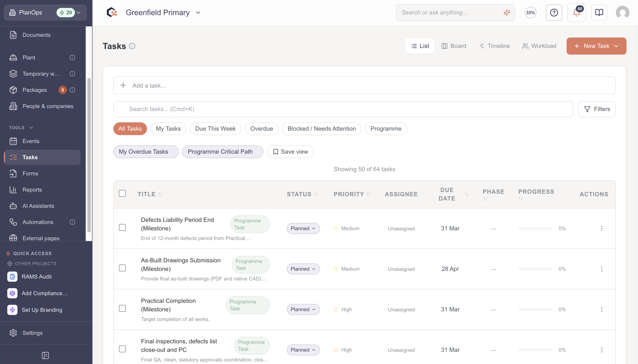638x364 pixels.
Task: Open Packages with 5 badge in sidebar
Action: (42, 90)
